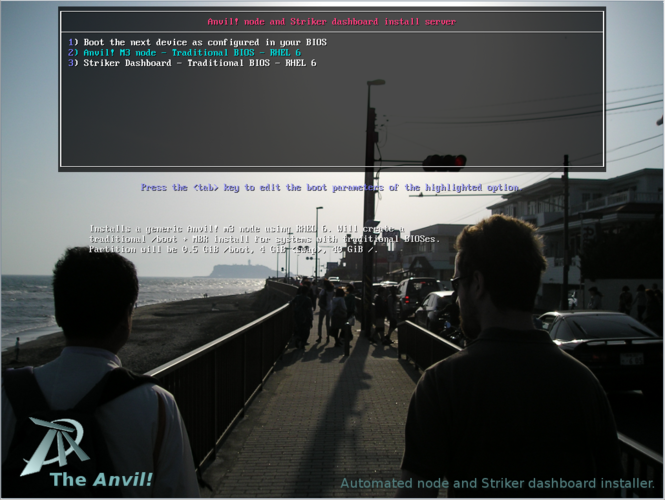The width and height of the screenshot is (665, 500).
Task: Click the Anvil compass logo icon
Action: (55, 445)
